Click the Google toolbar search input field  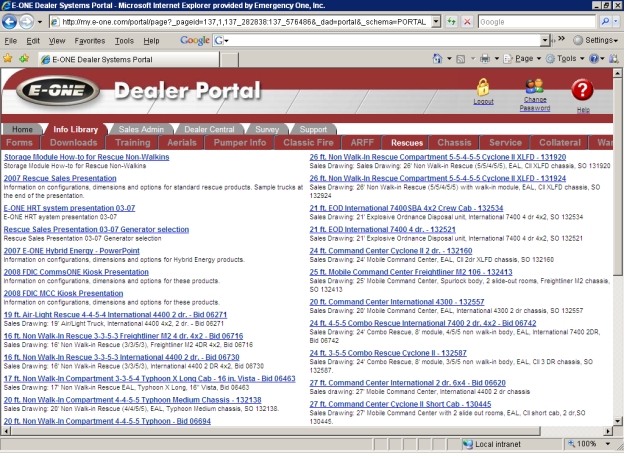382,40
